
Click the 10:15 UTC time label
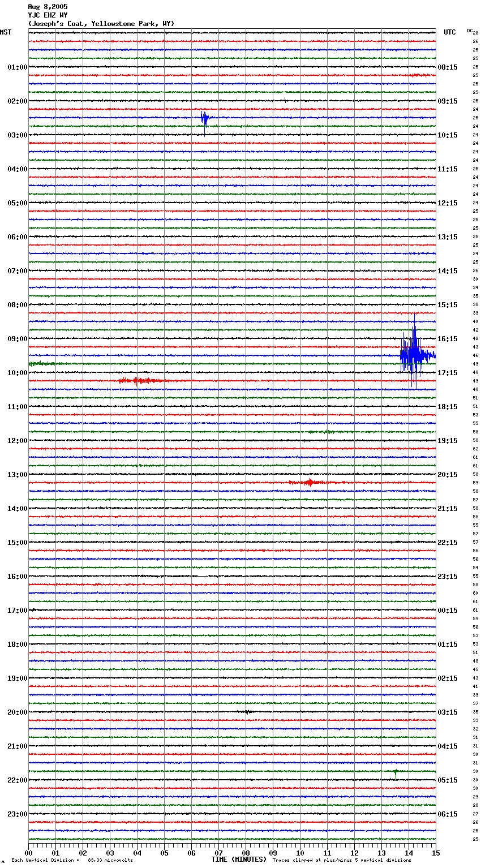tap(448, 135)
